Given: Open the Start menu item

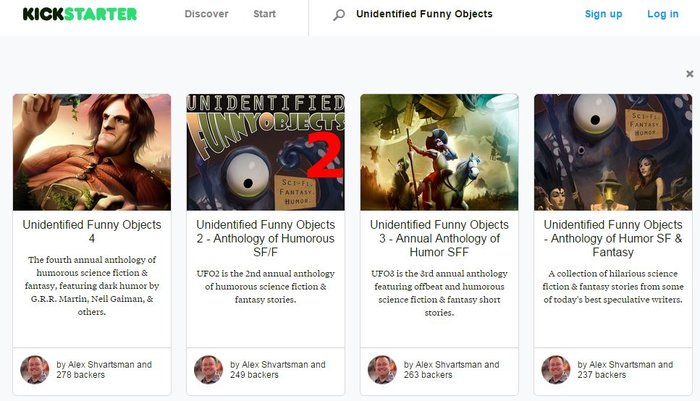Looking at the screenshot, I should (x=265, y=14).
